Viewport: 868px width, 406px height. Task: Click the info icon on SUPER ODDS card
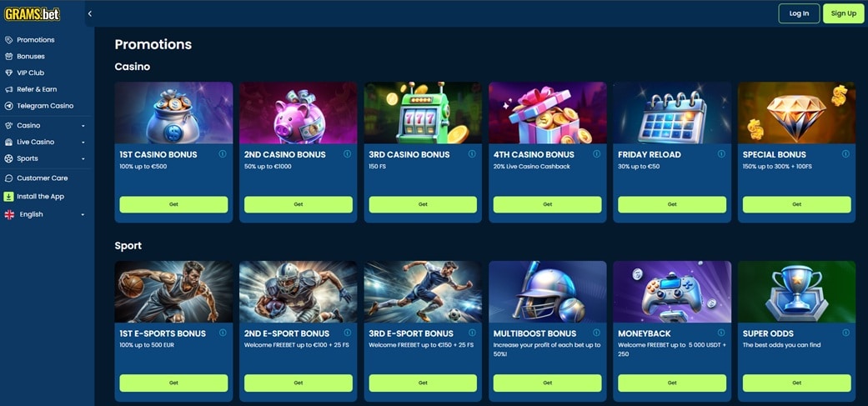[845, 333]
